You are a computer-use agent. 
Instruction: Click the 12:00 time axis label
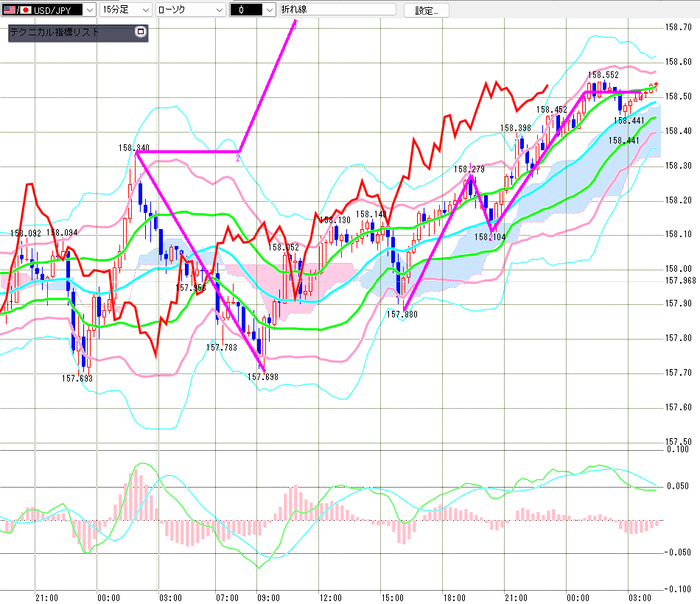tap(330, 598)
